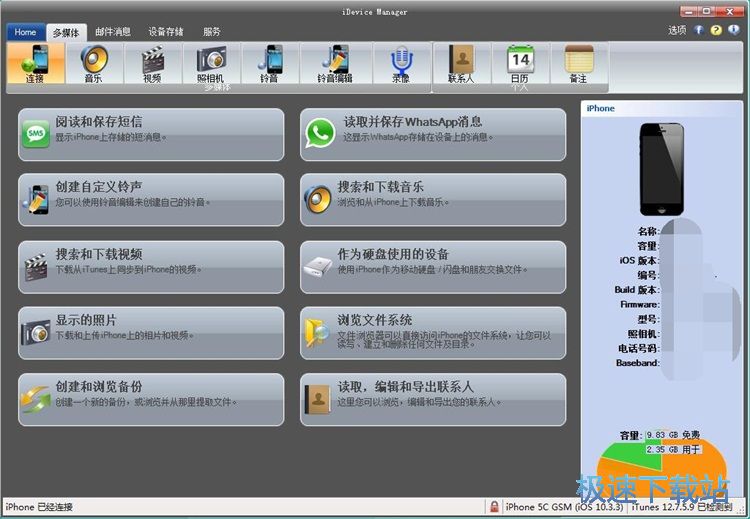This screenshot has width=750, height=519.
Task: Click the 'Baseband:' label
Action: pyautogui.click(x=638, y=363)
